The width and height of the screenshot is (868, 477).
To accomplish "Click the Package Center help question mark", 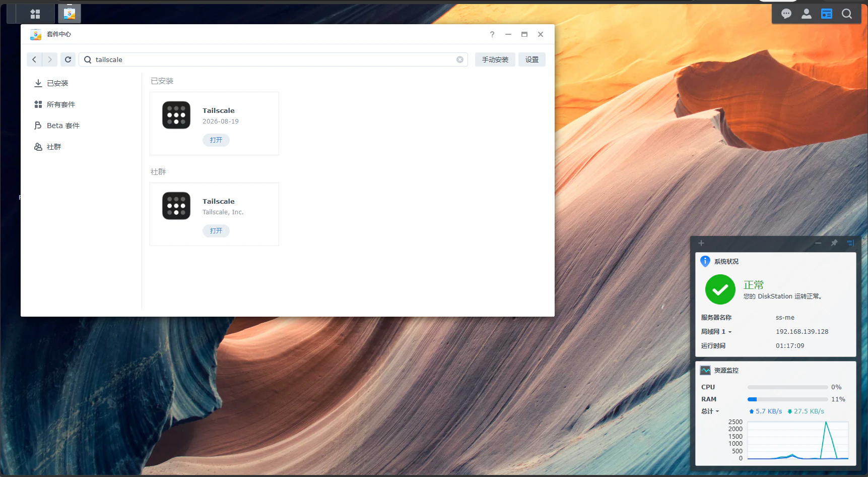I will (x=492, y=34).
